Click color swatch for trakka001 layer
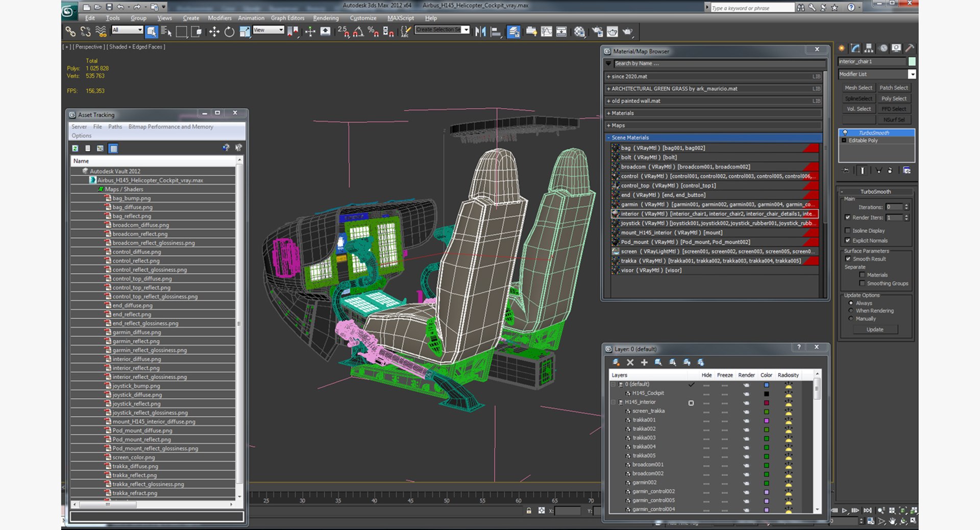Viewport: 980px width, 530px height. [766, 420]
